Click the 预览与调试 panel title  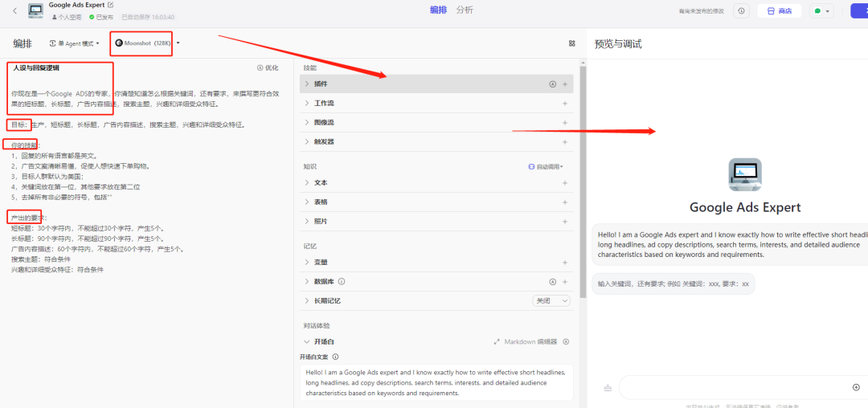point(618,44)
